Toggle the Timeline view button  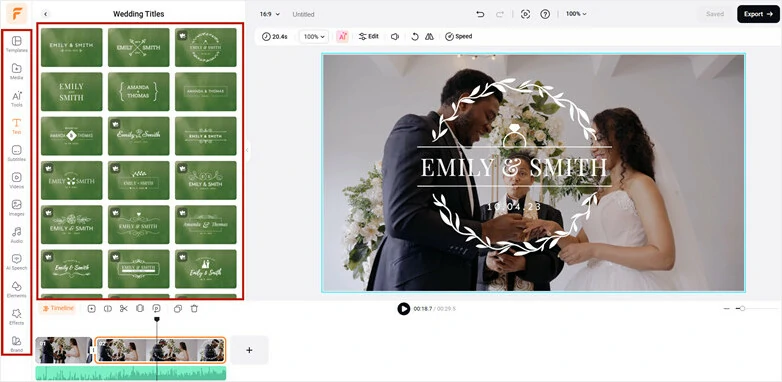tap(57, 309)
